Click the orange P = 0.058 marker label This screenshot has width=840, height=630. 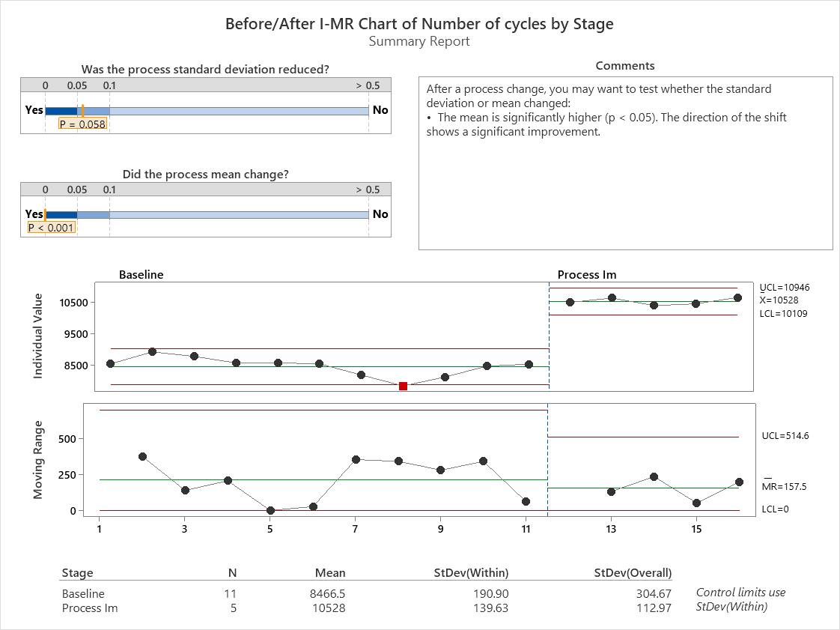pos(82,124)
